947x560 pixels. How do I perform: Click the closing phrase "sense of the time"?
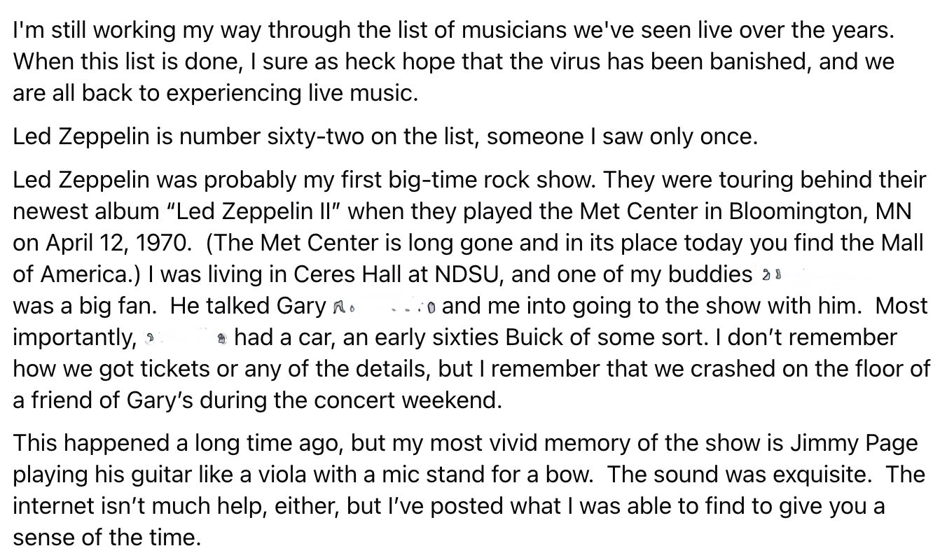[x=106, y=538]
